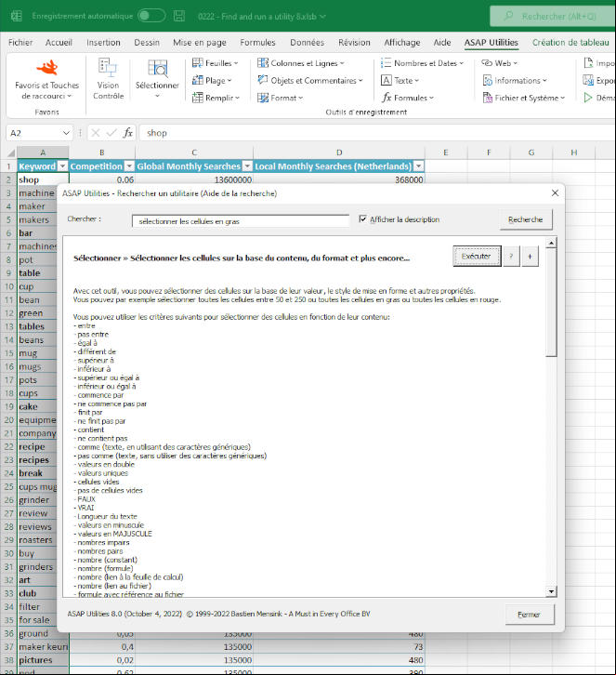The image size is (616, 675).
Task: Open the Sélectionner ribbon menu
Action: (x=157, y=79)
